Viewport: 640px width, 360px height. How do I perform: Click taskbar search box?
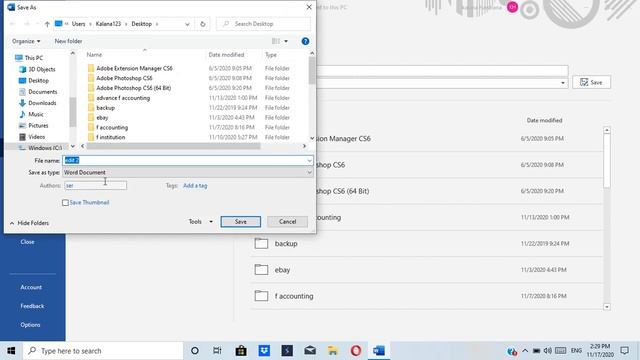pyautogui.click(x=103, y=351)
